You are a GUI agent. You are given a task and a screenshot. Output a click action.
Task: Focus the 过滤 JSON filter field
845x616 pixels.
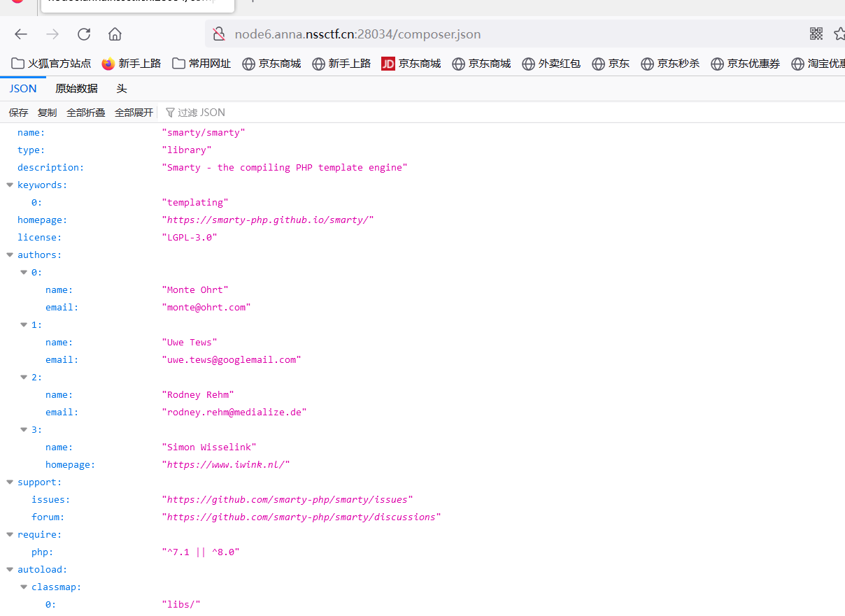(x=201, y=113)
